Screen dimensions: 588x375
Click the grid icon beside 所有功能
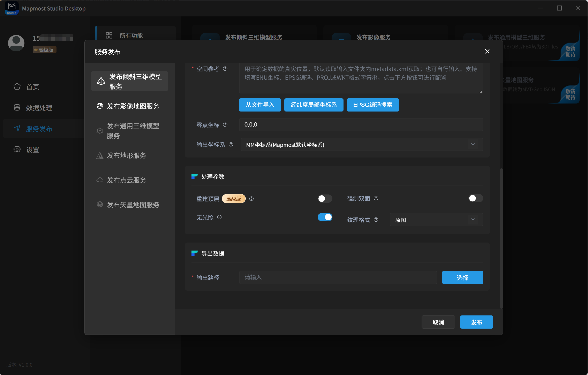tap(109, 35)
